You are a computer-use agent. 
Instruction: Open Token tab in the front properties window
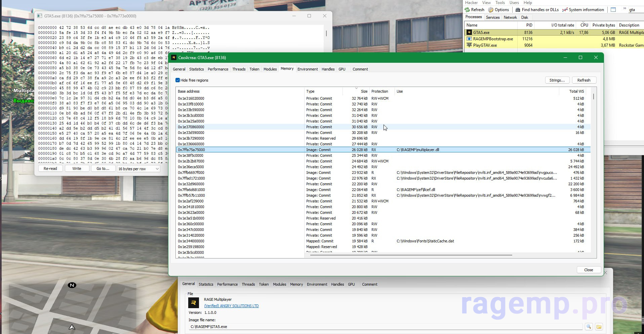coord(254,69)
